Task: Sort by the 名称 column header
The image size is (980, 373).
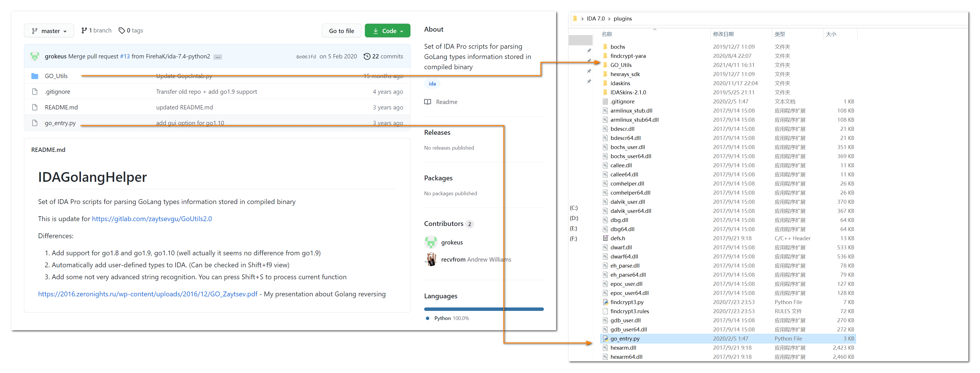Action: click(x=607, y=34)
